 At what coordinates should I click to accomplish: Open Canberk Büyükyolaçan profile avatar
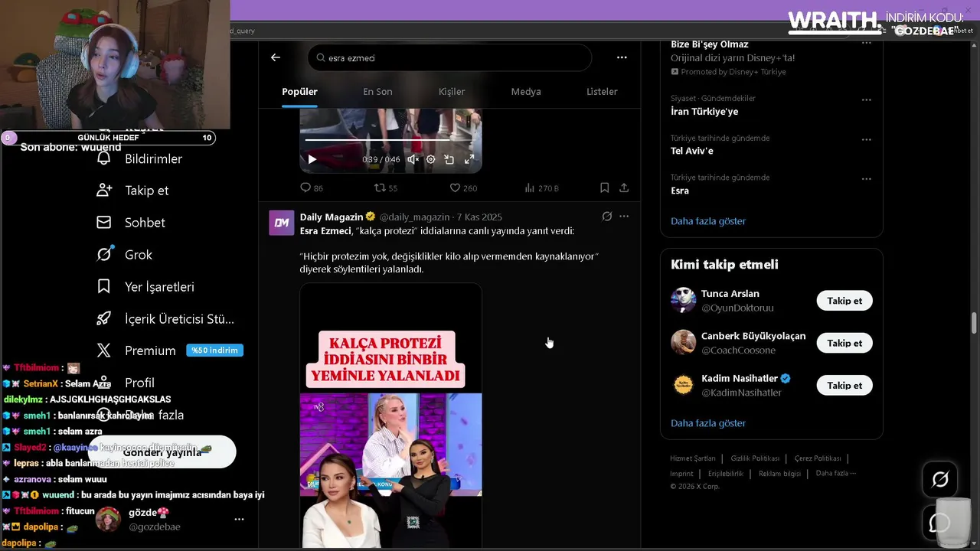(x=683, y=342)
